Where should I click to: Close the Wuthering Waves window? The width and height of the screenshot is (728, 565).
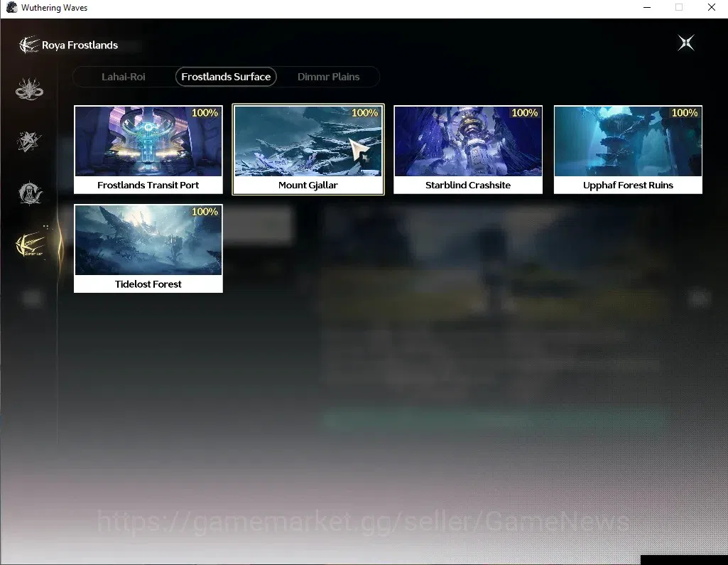click(x=711, y=7)
